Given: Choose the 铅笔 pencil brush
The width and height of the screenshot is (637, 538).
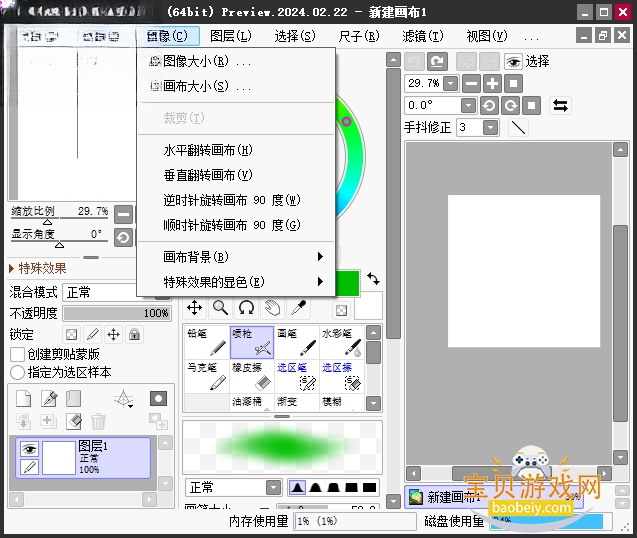Looking at the screenshot, I should pyautogui.click(x=207, y=342).
